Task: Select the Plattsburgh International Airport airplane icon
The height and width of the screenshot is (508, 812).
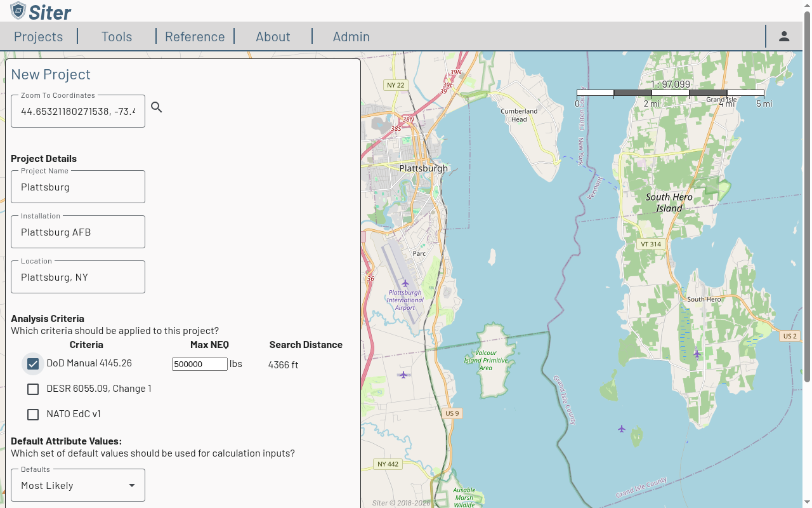Action: (405, 283)
